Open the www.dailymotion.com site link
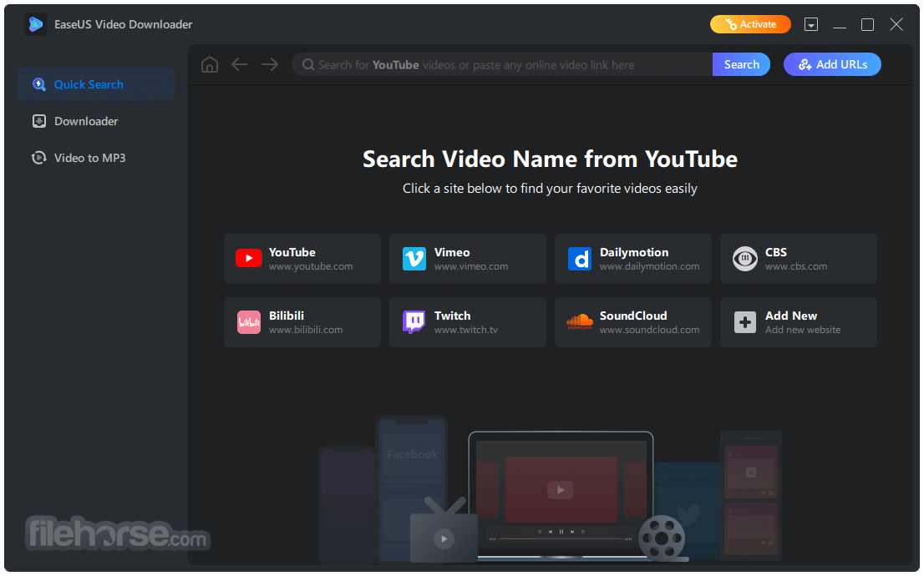The width and height of the screenshot is (924, 576). tap(649, 266)
